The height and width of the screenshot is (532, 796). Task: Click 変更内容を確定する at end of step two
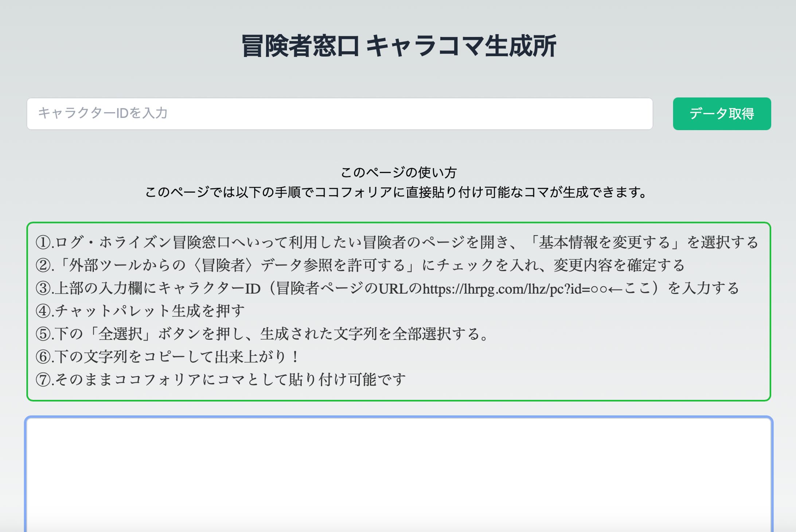tap(619, 265)
